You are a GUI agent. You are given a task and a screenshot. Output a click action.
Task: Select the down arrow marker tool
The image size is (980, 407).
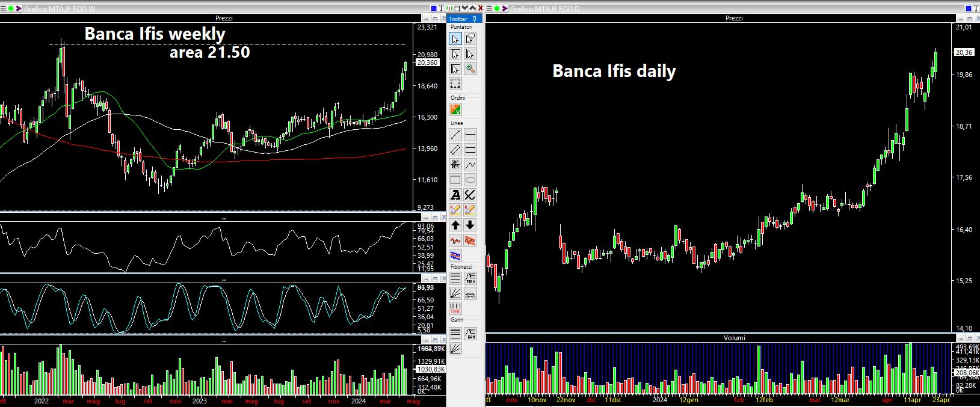(x=470, y=225)
